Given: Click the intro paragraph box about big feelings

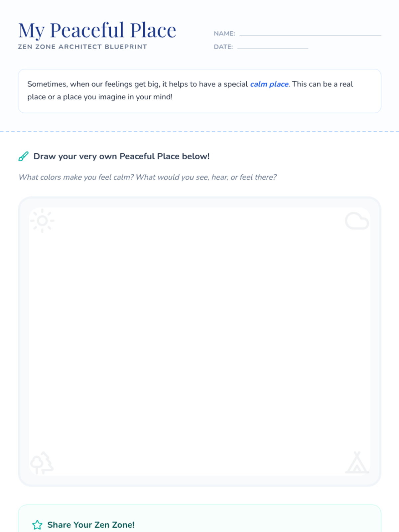Looking at the screenshot, I should point(199,91).
